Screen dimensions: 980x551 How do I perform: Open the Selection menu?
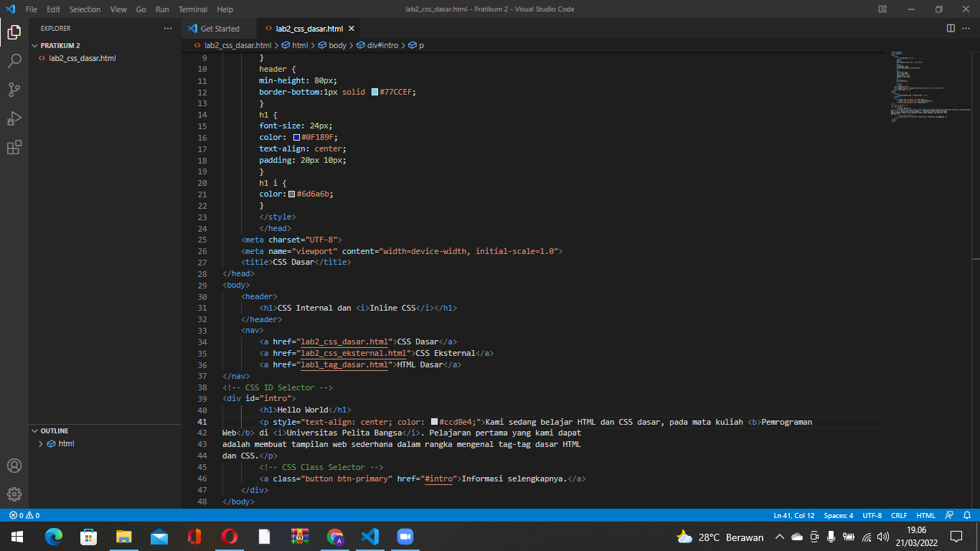[x=85, y=9]
